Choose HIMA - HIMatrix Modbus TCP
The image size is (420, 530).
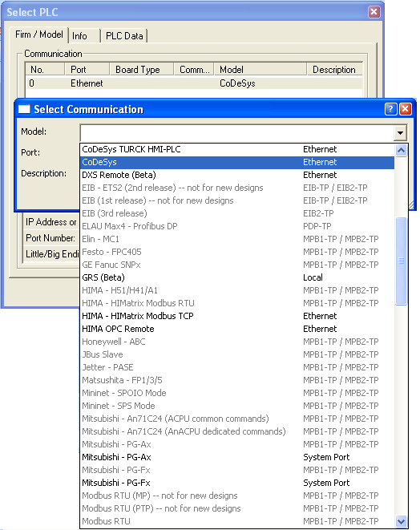[237, 316]
